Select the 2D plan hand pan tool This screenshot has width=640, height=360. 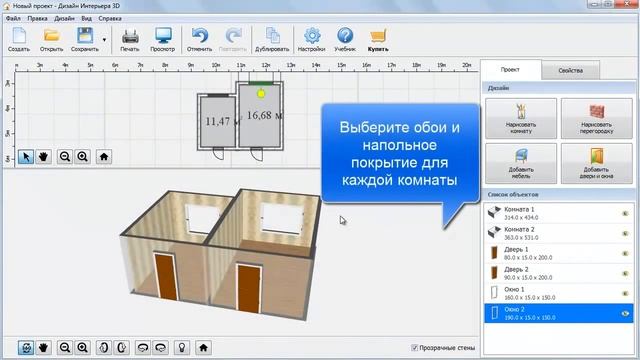point(43,157)
